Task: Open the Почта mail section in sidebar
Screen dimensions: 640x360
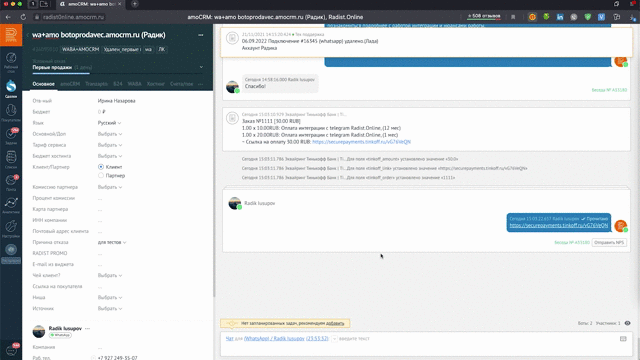Action: click(11, 183)
